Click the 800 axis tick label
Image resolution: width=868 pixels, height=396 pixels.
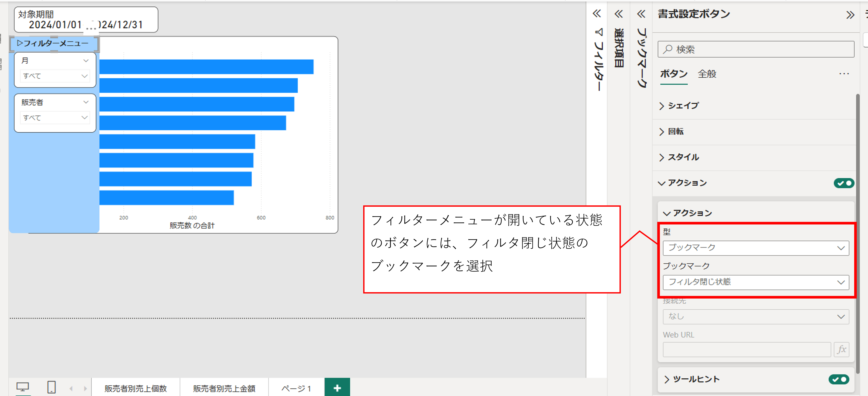click(330, 218)
